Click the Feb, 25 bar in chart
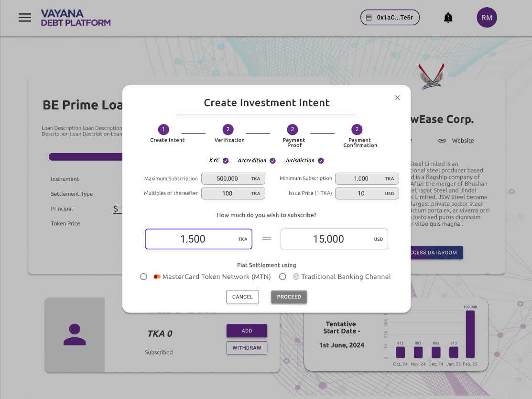 point(470,334)
